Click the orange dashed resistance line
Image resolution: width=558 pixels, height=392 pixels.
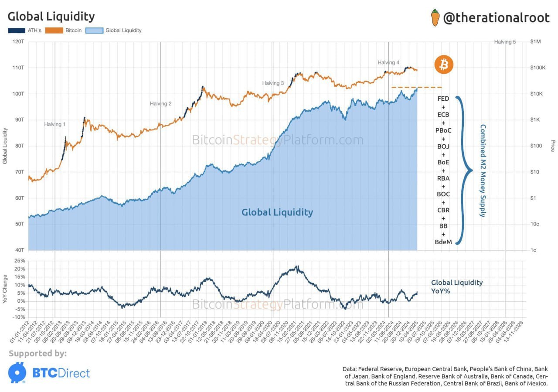[x=417, y=88]
